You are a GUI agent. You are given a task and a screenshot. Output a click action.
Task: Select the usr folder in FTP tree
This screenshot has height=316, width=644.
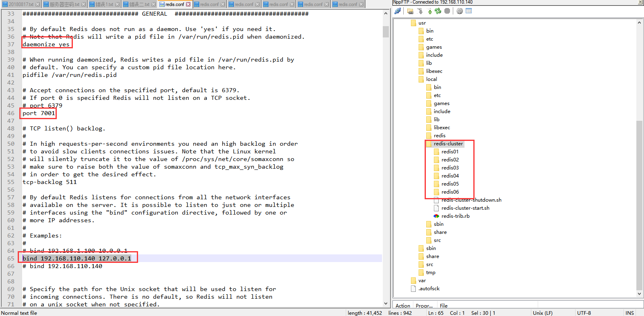(422, 23)
